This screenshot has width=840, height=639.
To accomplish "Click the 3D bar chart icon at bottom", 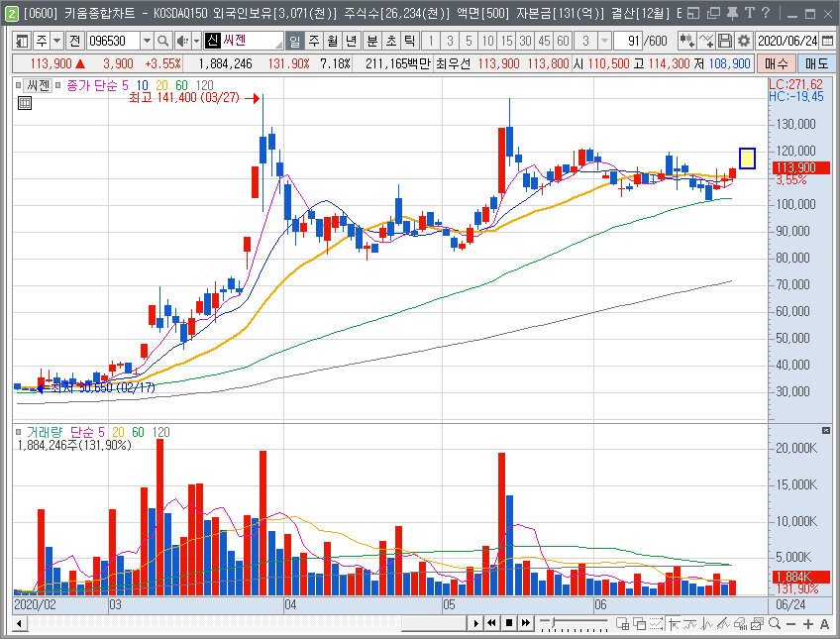I will [740, 623].
